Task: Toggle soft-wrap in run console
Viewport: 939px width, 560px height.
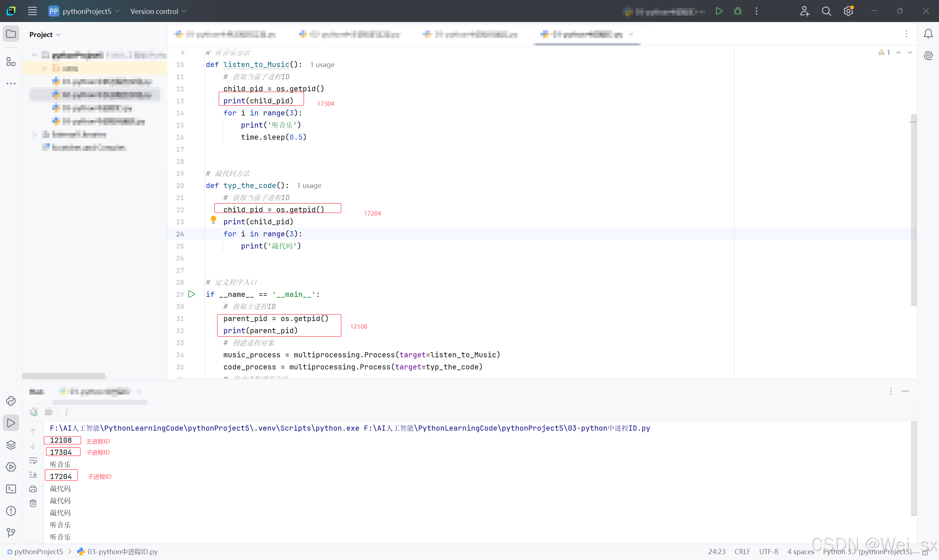Action: point(33,461)
